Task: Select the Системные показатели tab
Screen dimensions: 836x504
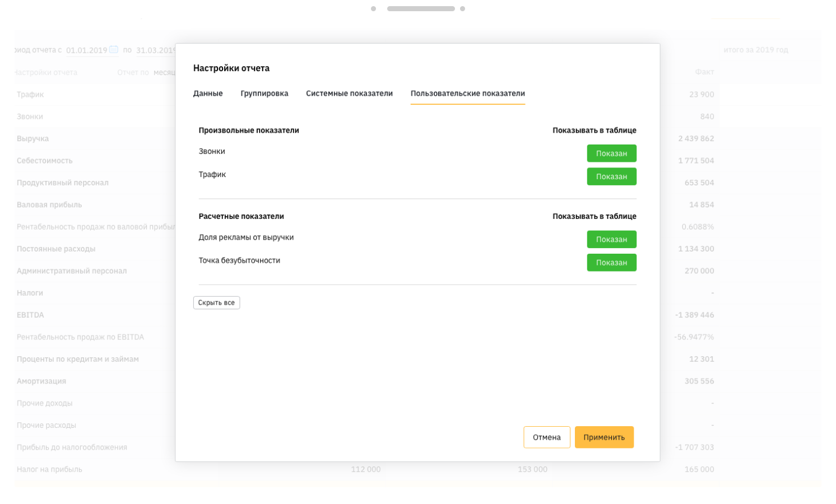Action: point(349,94)
